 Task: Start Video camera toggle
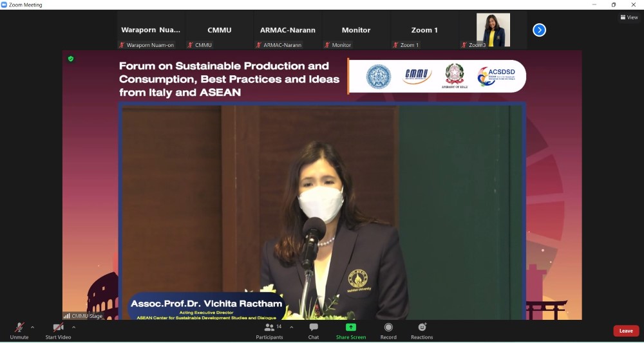click(58, 329)
